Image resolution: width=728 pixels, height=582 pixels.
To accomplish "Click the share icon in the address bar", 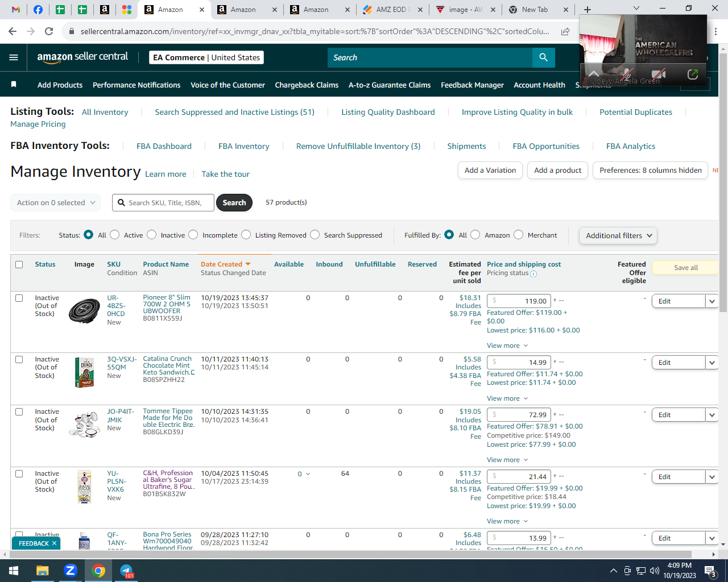I will [x=565, y=31].
